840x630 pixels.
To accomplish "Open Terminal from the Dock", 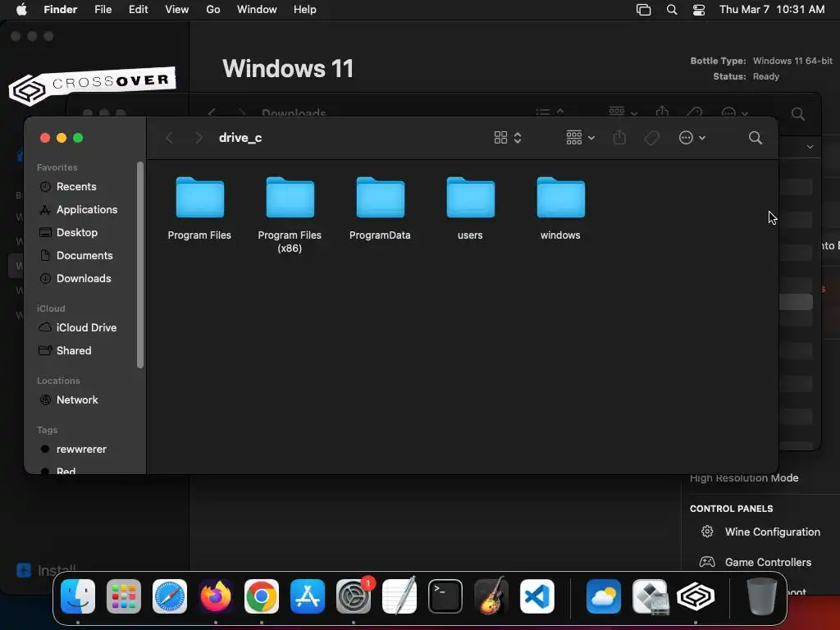I will (445, 596).
